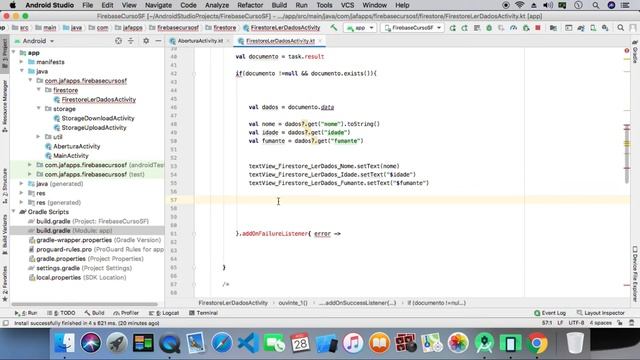Click the firestore breadcrumb in navigation bar
640x360 pixels.
221,28
